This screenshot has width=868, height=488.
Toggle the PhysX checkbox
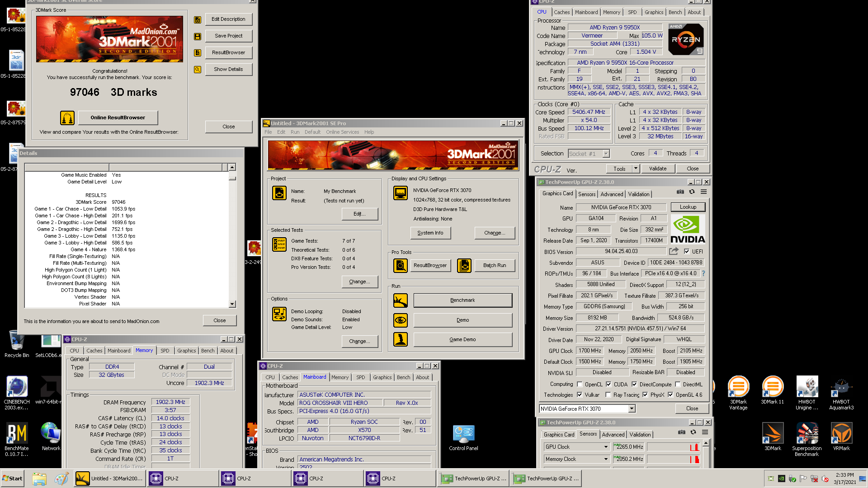coord(645,395)
